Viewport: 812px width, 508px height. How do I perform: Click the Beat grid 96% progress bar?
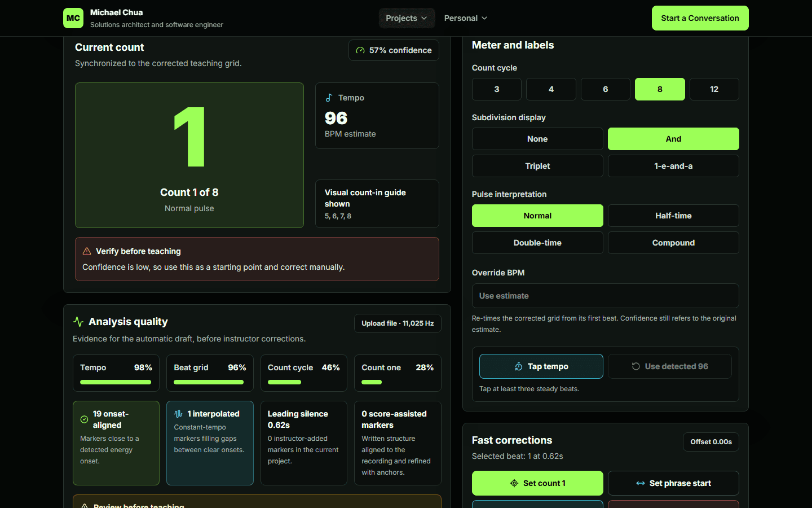(210, 382)
